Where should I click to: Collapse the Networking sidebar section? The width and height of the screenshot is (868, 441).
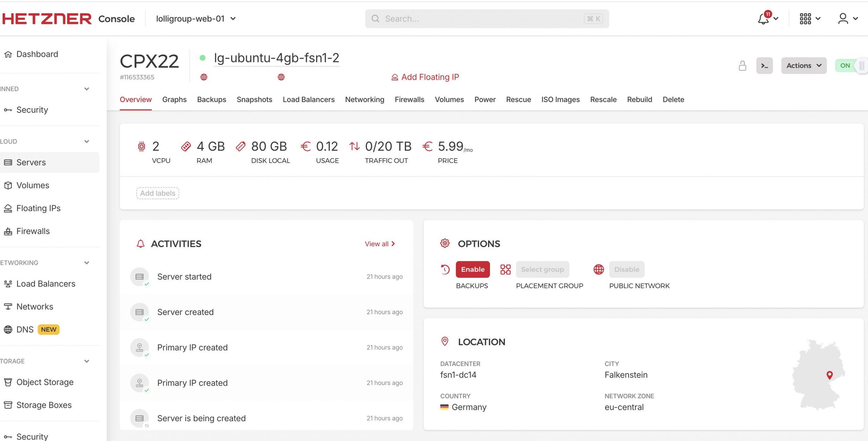(x=87, y=263)
